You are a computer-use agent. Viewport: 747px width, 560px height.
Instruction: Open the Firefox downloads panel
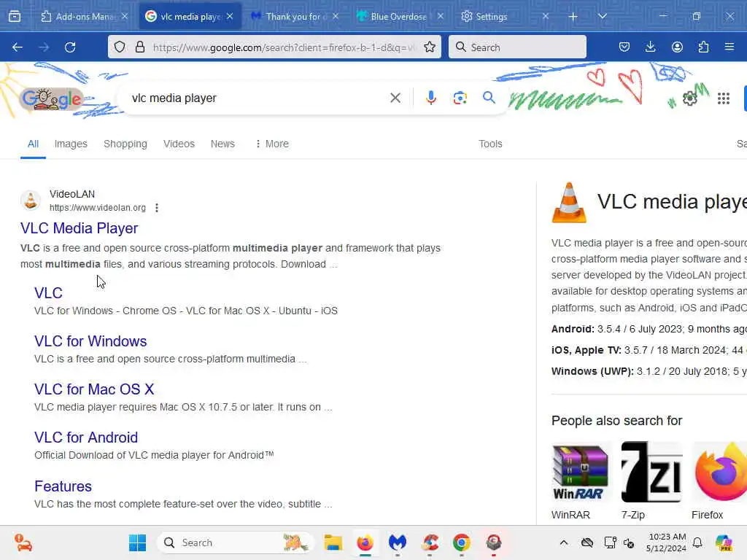click(x=650, y=47)
